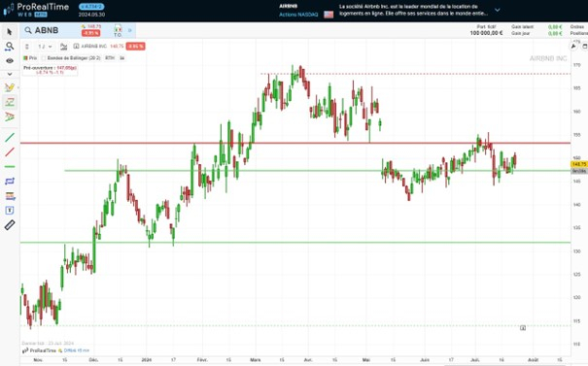Toggle the eye visibility tool
Screen dimensions: 588x366
coord(10,61)
